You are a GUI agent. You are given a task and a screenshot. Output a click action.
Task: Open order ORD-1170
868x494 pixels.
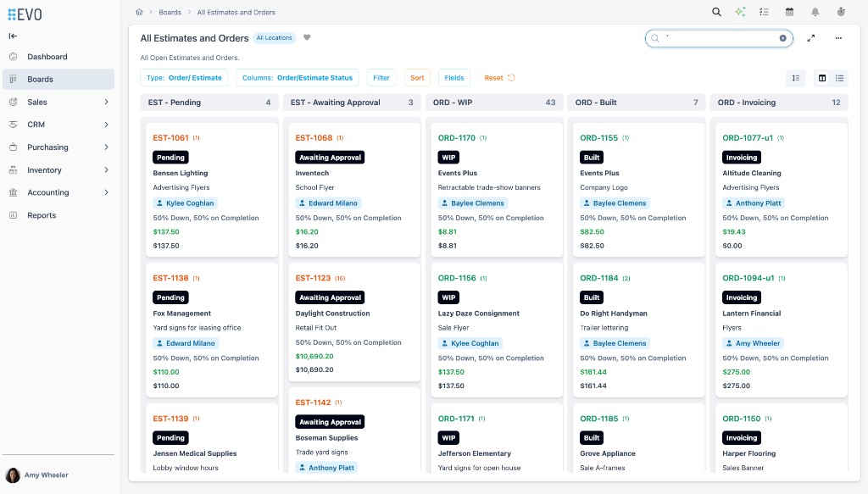point(457,138)
